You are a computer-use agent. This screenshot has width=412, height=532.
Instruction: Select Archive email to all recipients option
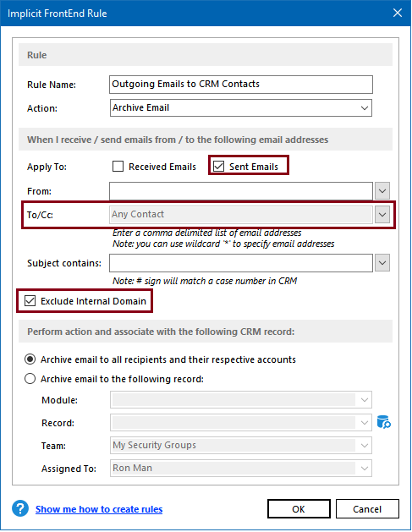coord(30,359)
